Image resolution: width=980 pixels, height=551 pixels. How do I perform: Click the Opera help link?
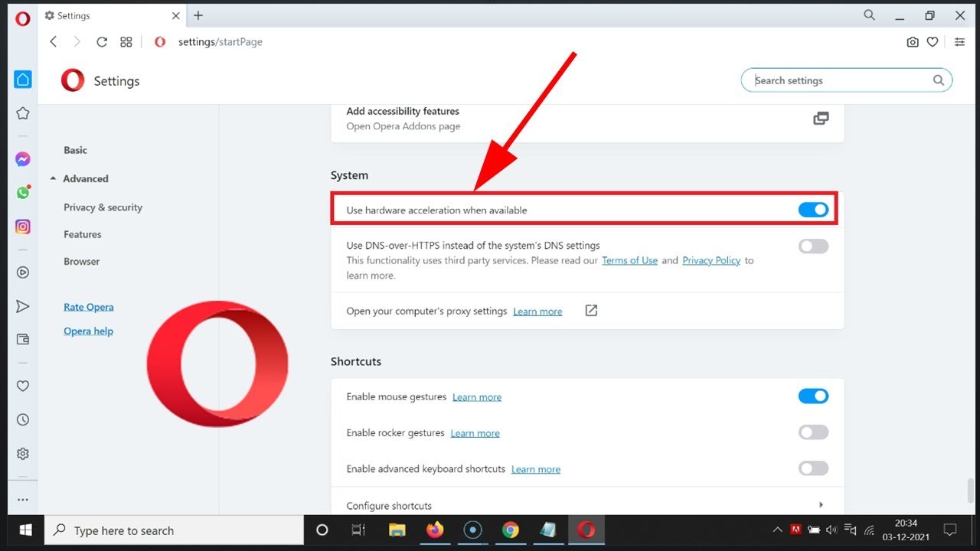88,331
